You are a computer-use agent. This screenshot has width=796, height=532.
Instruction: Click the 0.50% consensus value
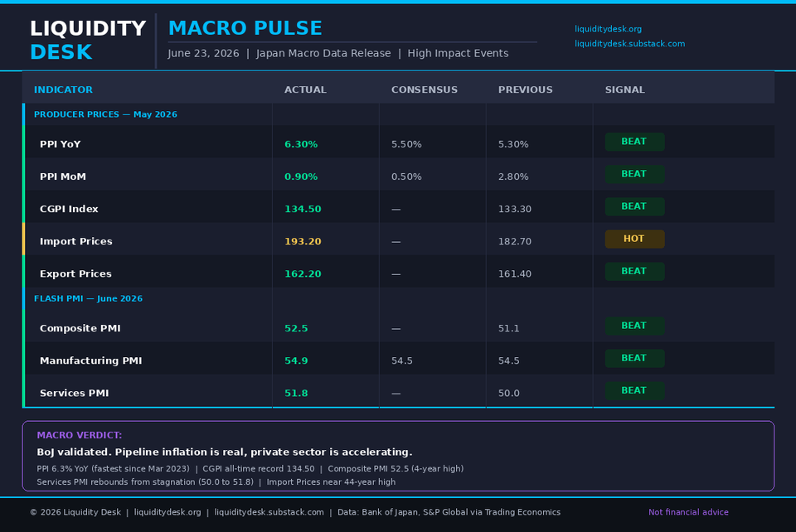tap(406, 177)
